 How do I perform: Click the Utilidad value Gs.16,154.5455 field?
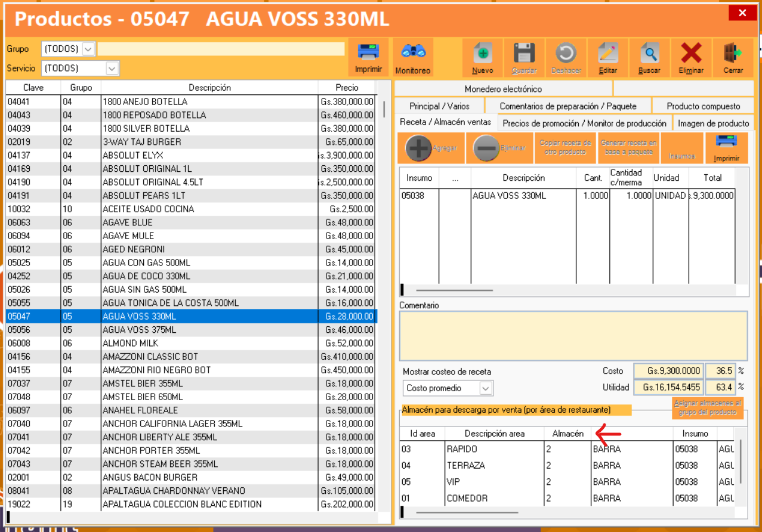pos(668,387)
